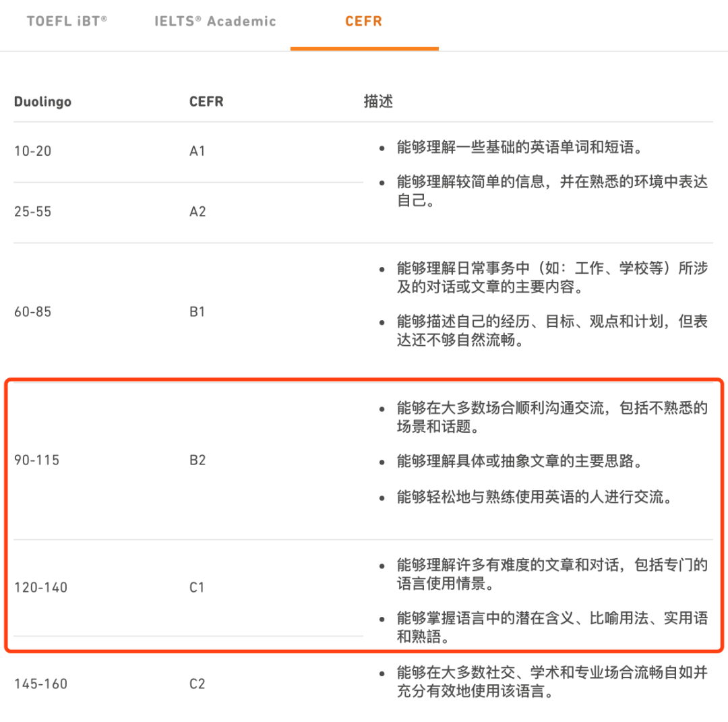The image size is (728, 722).
Task: Select the 90-115 score cell
Action: (36, 460)
